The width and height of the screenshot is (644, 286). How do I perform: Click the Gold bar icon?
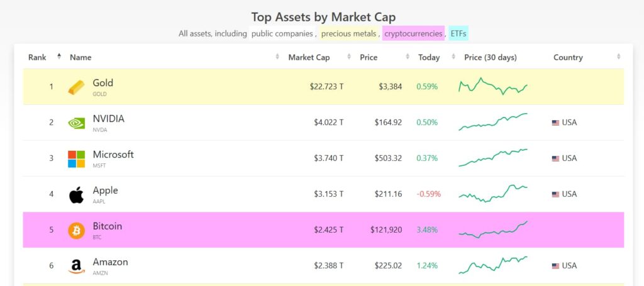click(x=76, y=87)
